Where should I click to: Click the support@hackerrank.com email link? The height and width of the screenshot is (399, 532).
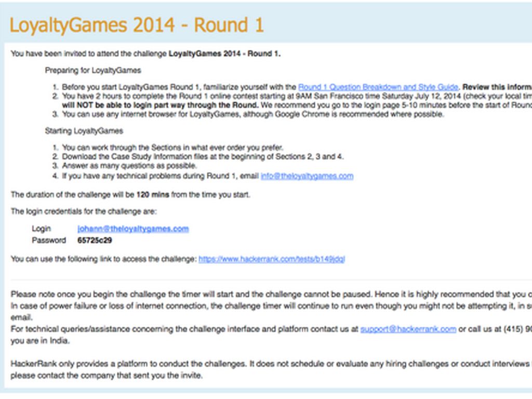408,329
